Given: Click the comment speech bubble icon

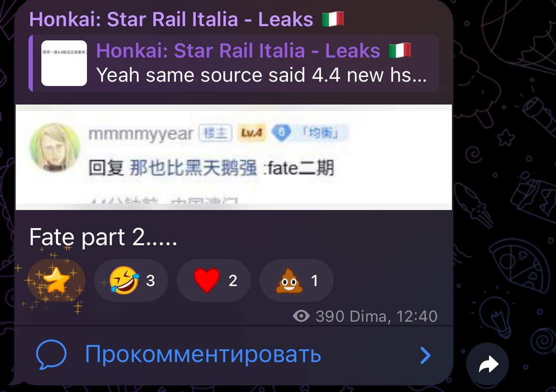Looking at the screenshot, I should coord(51,355).
